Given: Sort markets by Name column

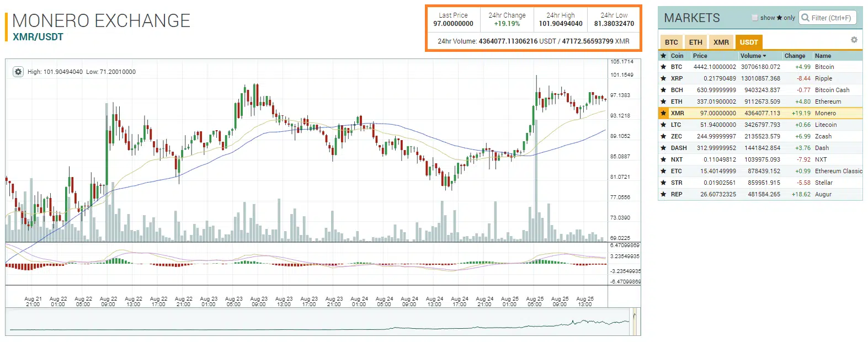Looking at the screenshot, I should pos(823,56).
